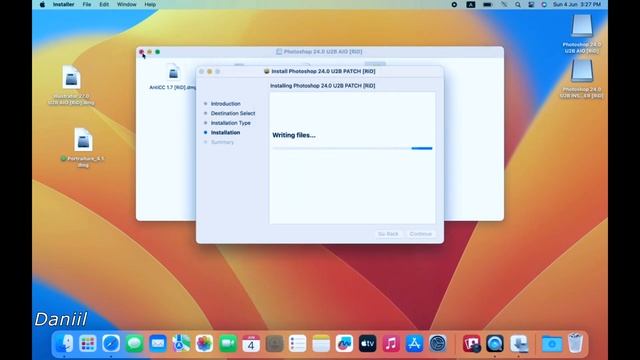Open the Edit menu
Image resolution: width=640 pixels, height=360 pixels.
click(x=104, y=4)
